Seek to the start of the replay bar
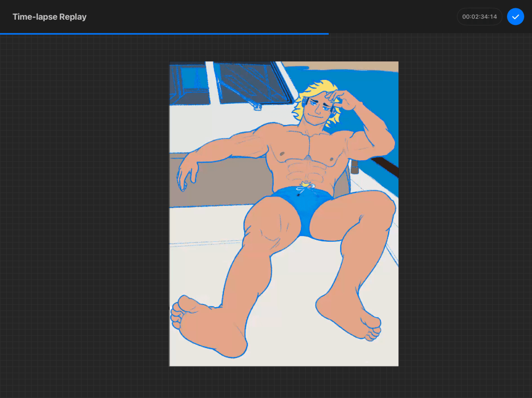The width and height of the screenshot is (532, 398). 2,34
